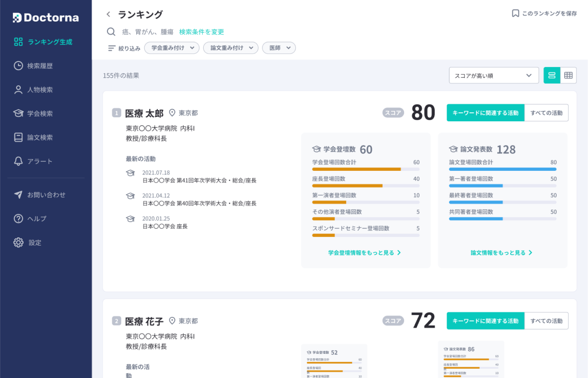Click the 155件の結果 count
Image resolution: width=588 pixels, height=378 pixels.
tap(121, 76)
